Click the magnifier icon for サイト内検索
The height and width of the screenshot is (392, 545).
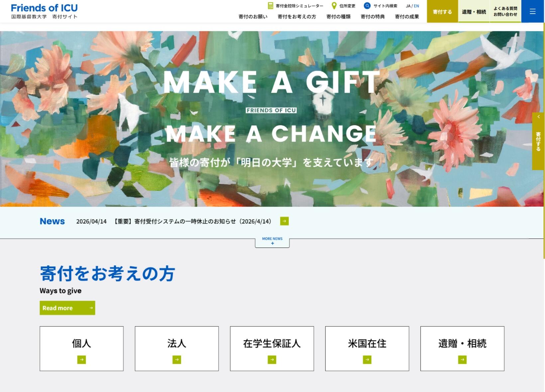(367, 6)
